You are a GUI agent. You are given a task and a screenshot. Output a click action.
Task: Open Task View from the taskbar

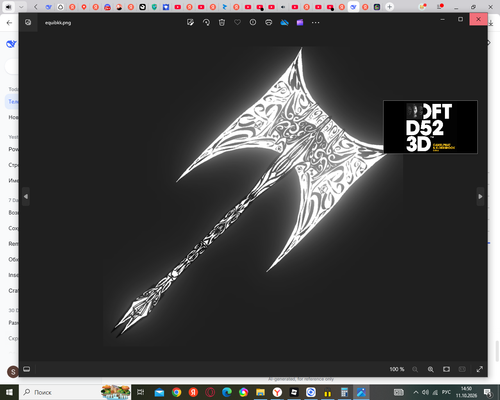pyautogui.click(x=141, y=392)
